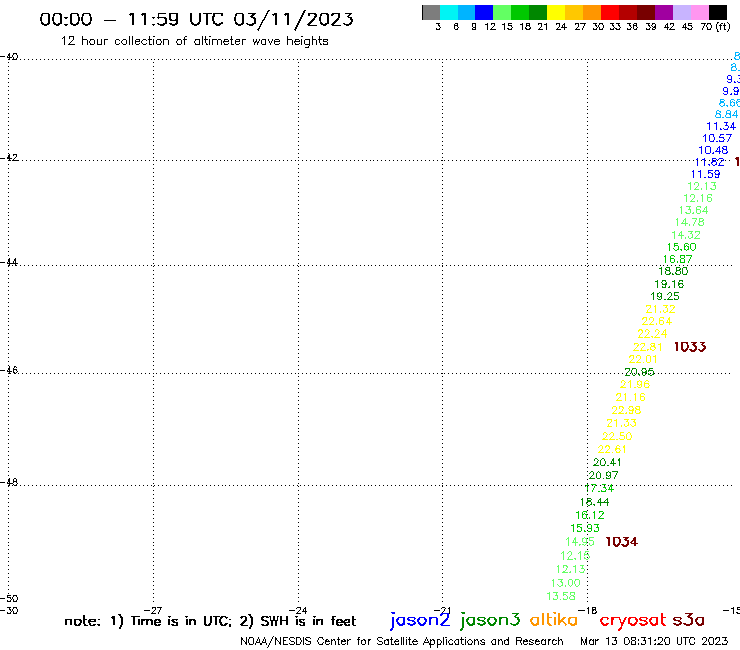
Task: Select the bright red legend swatch
Action: pyautogui.click(x=610, y=12)
